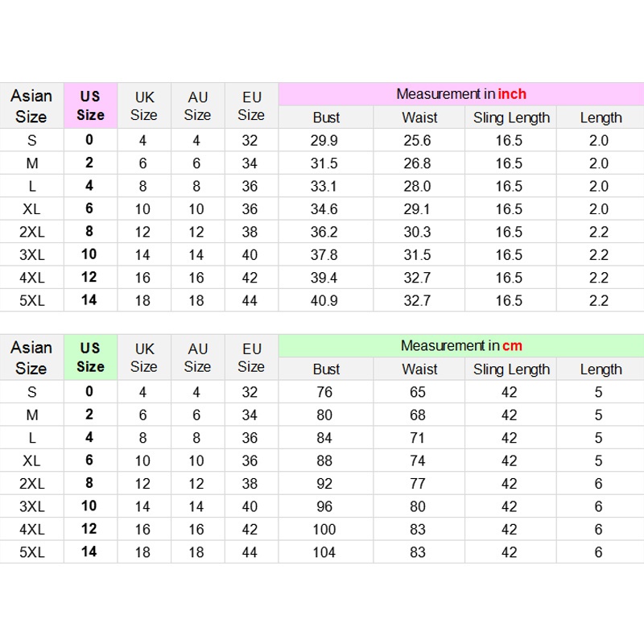Click the 37.8 bust measurement cell
The width and height of the screenshot is (644, 644).
[324, 254]
